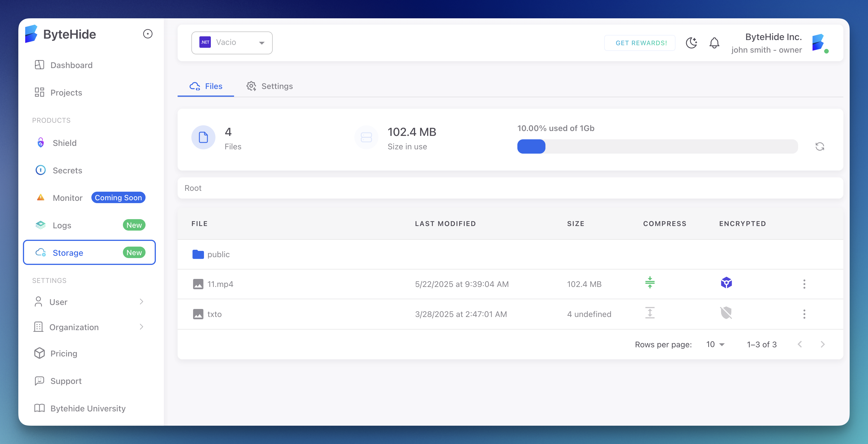The height and width of the screenshot is (444, 868).
Task: Switch to the Settings tab
Action: [270, 86]
